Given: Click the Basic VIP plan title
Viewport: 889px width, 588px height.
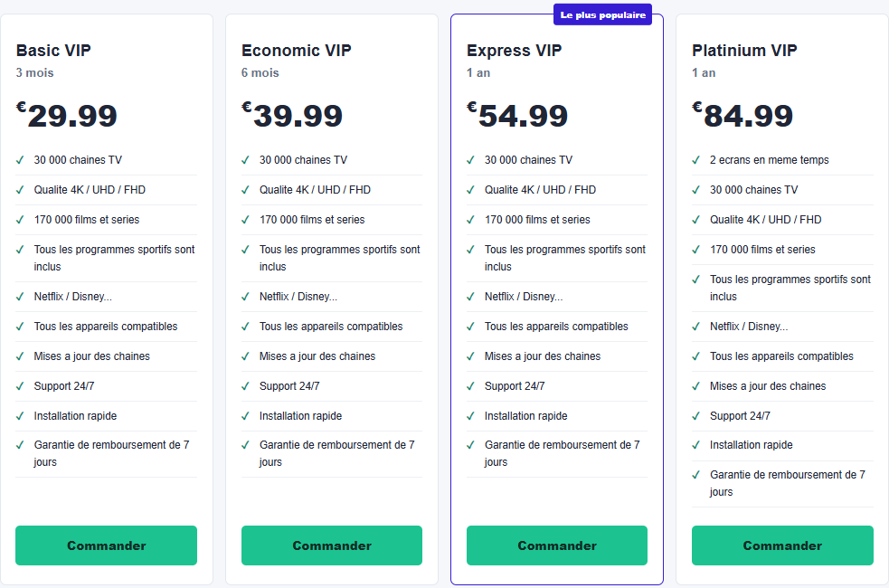Looking at the screenshot, I should (x=53, y=51).
